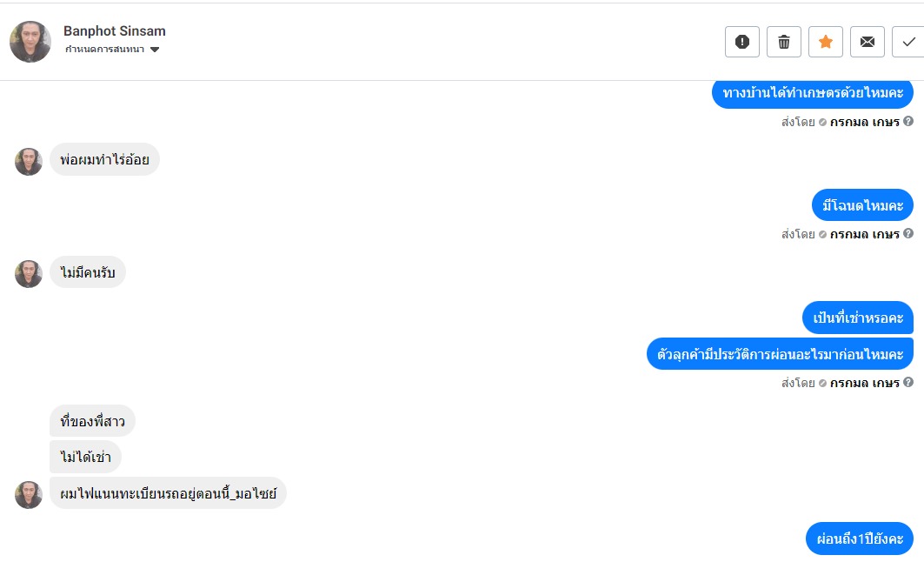
Task: Mark this conversation as spam
Action: [x=741, y=42]
